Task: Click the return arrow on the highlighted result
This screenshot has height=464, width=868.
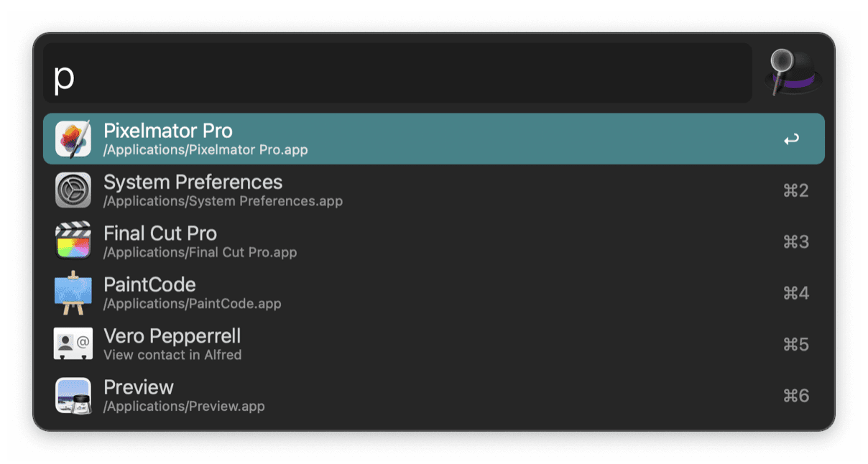Action: coord(790,139)
